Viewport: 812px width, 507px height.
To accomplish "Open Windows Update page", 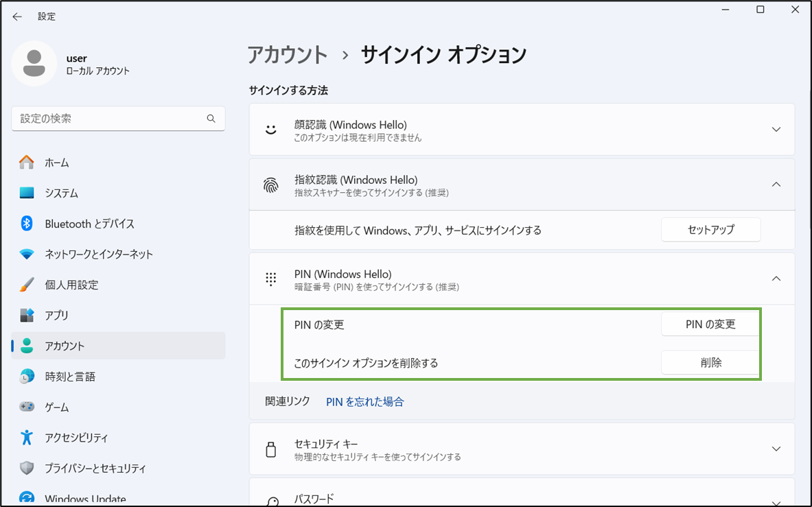I will coord(118,497).
